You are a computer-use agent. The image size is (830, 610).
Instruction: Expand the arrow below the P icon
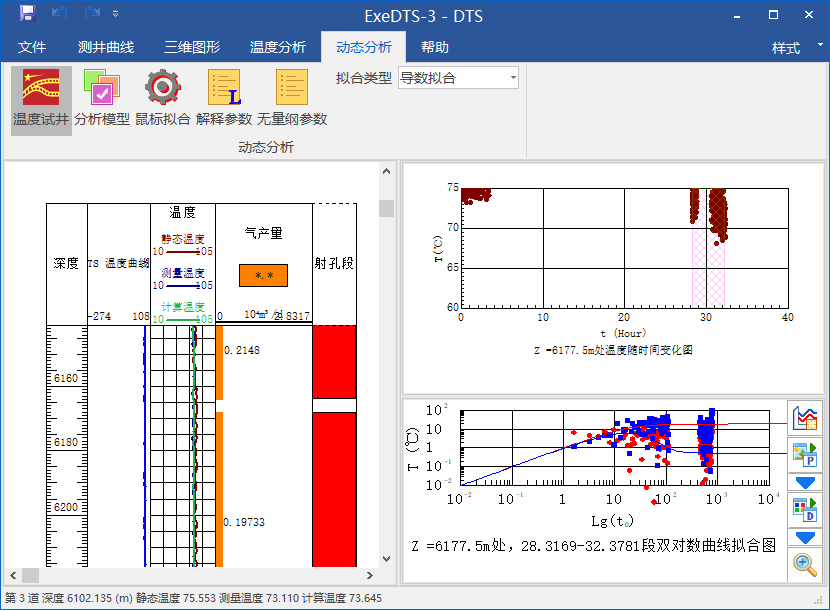(x=805, y=483)
